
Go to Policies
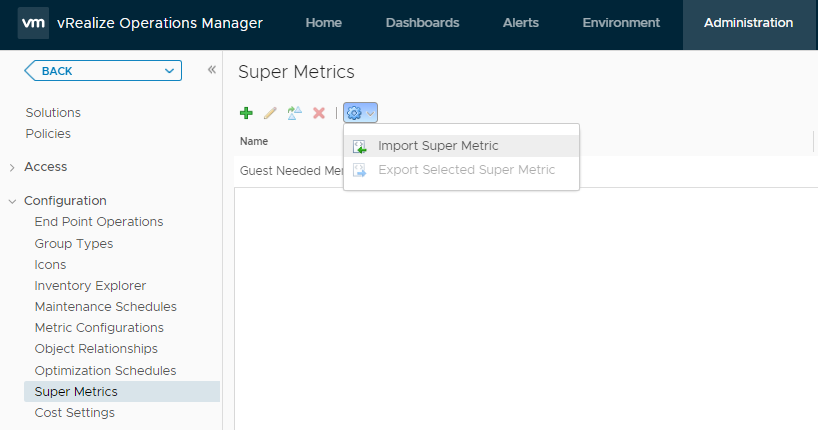[x=48, y=134]
